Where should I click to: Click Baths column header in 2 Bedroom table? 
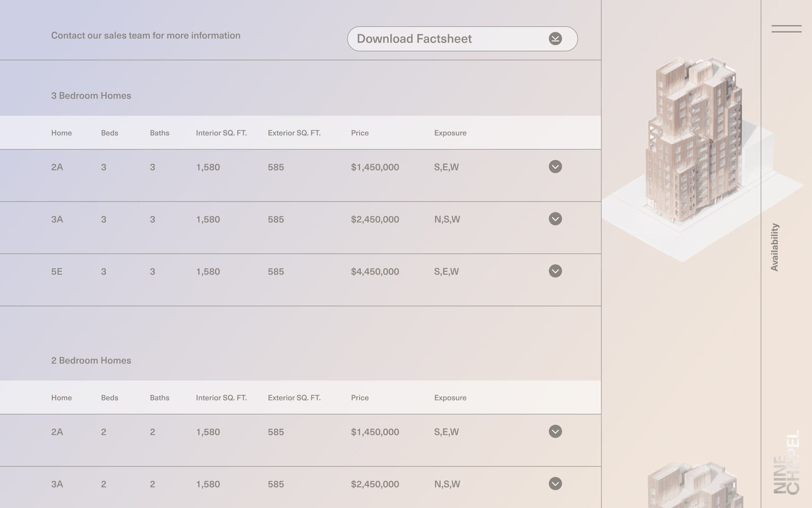click(159, 398)
